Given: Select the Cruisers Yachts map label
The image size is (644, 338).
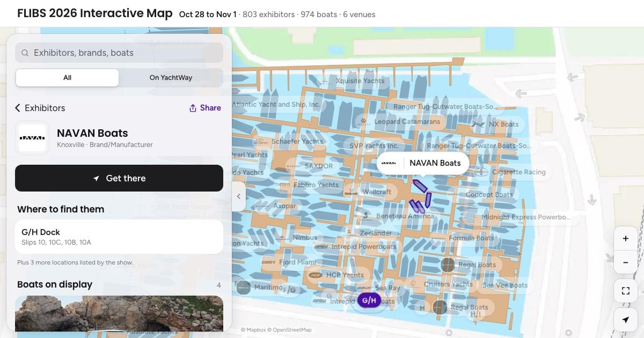Looking at the screenshot, I should click(x=448, y=284).
